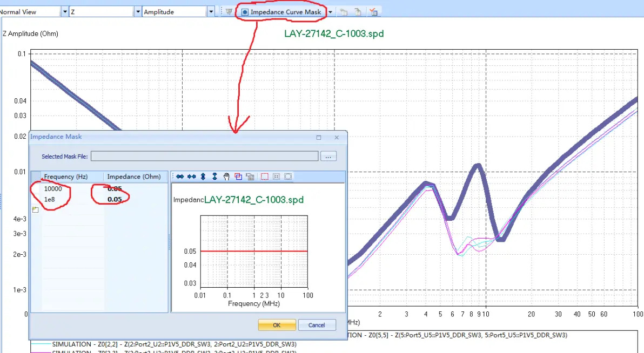Image resolution: width=644 pixels, height=353 pixels.
Task: Open the Normal View dropdown
Action: [x=64, y=12]
